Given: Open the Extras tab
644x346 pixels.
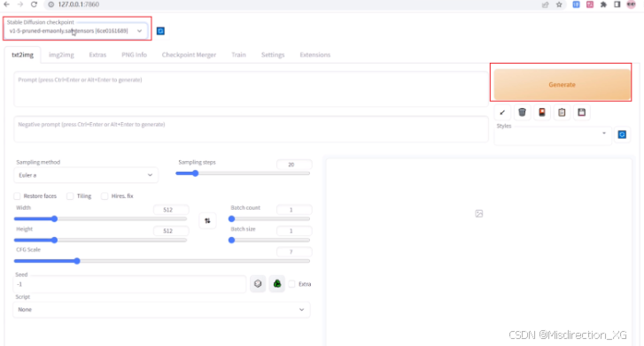Looking at the screenshot, I should (x=97, y=55).
